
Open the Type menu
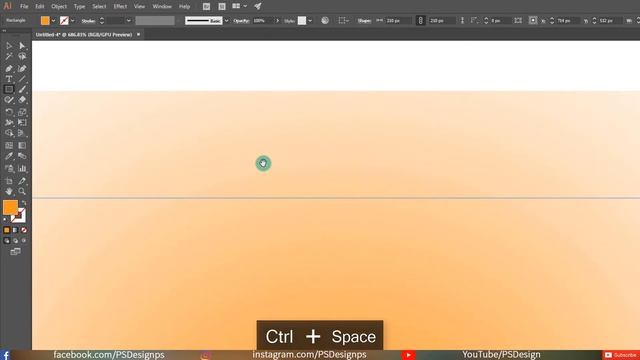pos(80,7)
